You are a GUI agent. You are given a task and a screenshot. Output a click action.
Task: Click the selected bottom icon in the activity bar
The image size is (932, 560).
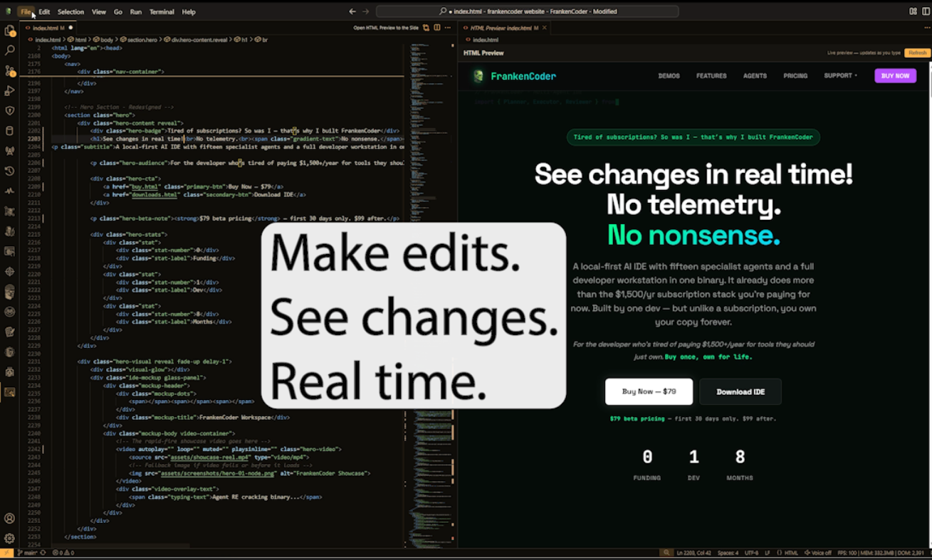coord(10,392)
